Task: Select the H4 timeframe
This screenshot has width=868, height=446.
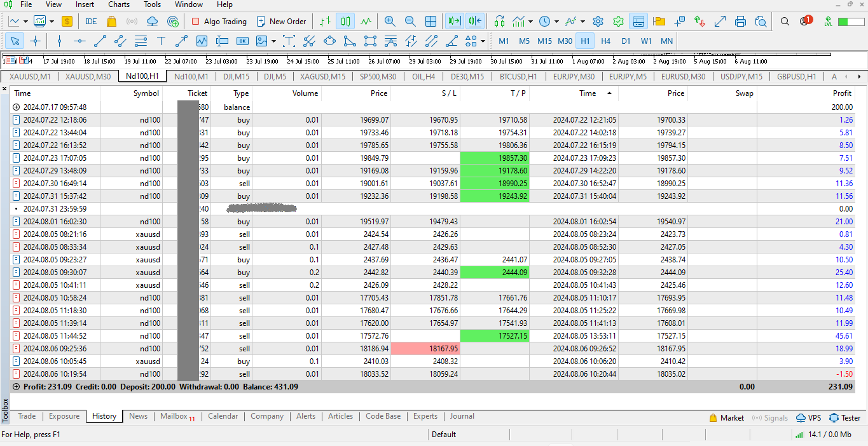Action: pyautogui.click(x=605, y=41)
